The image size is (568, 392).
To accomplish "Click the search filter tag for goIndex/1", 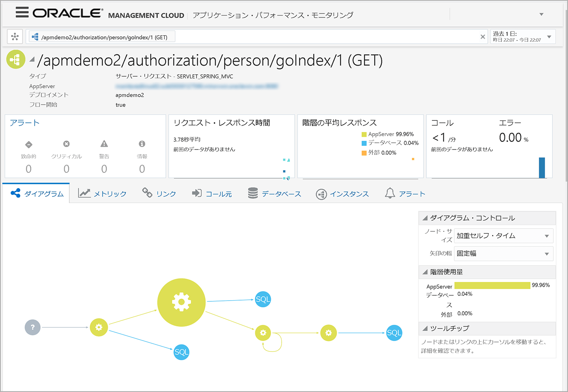I will coord(101,37).
